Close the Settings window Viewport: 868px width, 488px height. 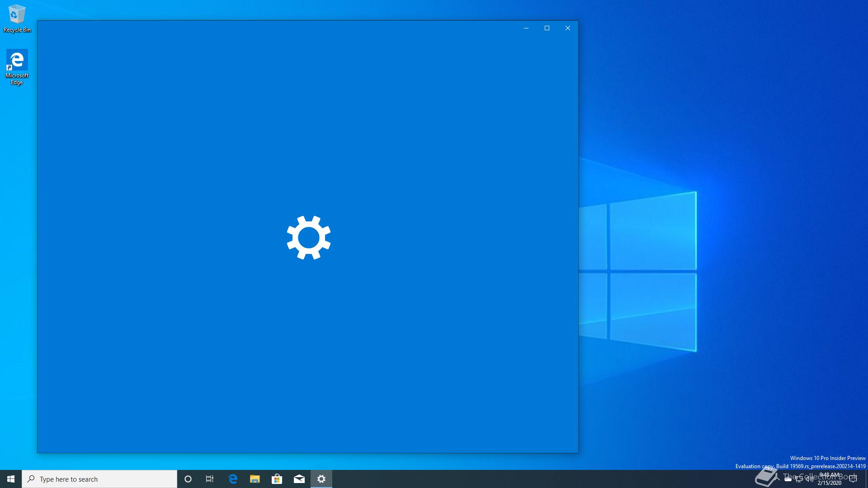[568, 28]
